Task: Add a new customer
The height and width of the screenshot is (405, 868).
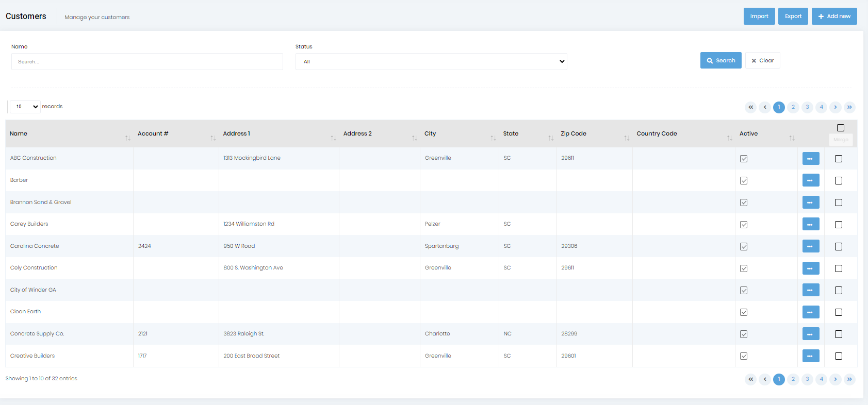Action: pos(834,16)
